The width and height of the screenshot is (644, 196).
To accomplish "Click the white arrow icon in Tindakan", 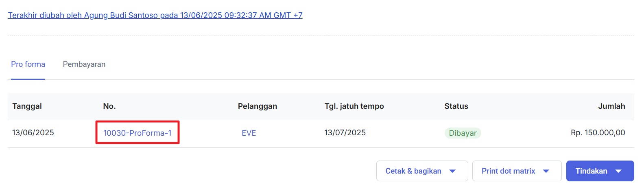I will click(618, 171).
